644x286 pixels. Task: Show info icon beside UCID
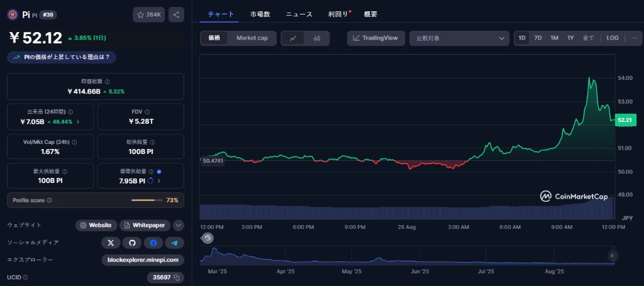click(x=25, y=278)
